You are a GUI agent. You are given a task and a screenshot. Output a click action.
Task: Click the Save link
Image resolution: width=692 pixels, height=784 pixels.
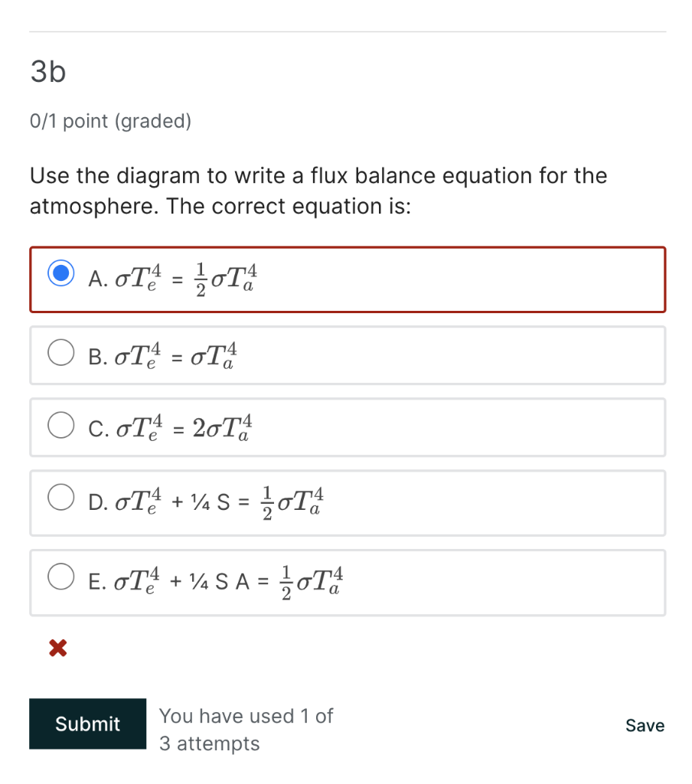coord(645,725)
